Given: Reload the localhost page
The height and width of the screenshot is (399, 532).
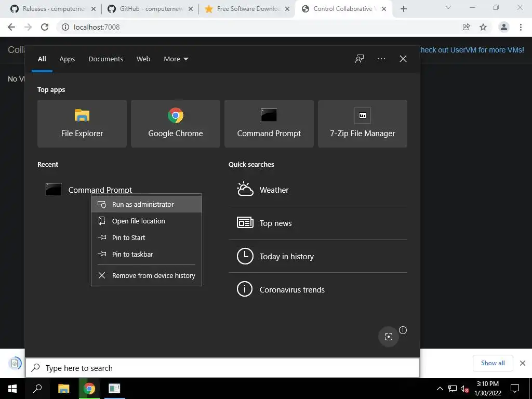Looking at the screenshot, I should point(45,27).
